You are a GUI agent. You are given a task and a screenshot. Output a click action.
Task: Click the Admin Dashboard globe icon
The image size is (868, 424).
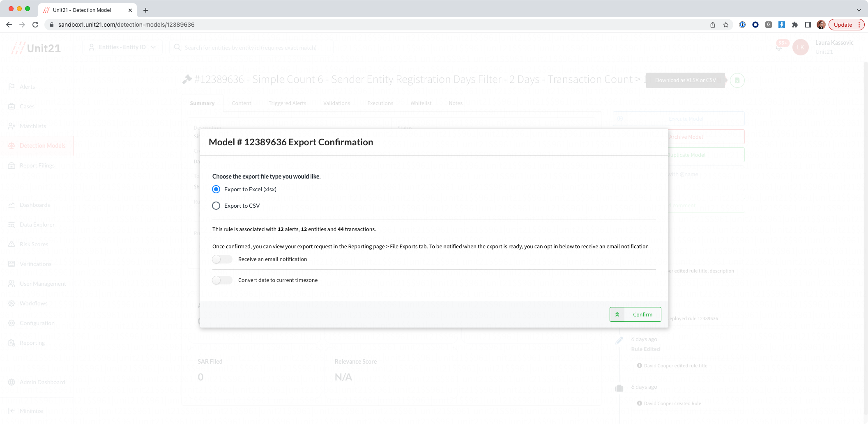12,382
